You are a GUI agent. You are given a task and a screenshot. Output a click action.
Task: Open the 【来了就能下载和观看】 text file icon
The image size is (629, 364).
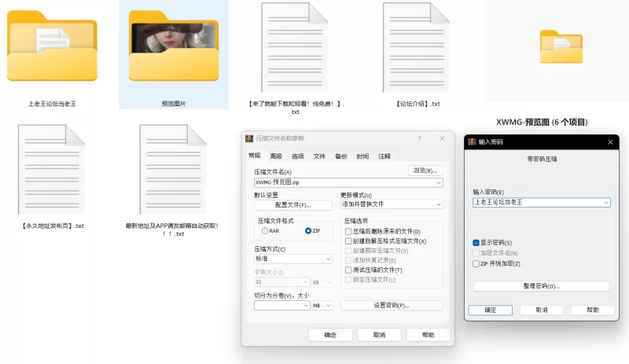click(295, 47)
